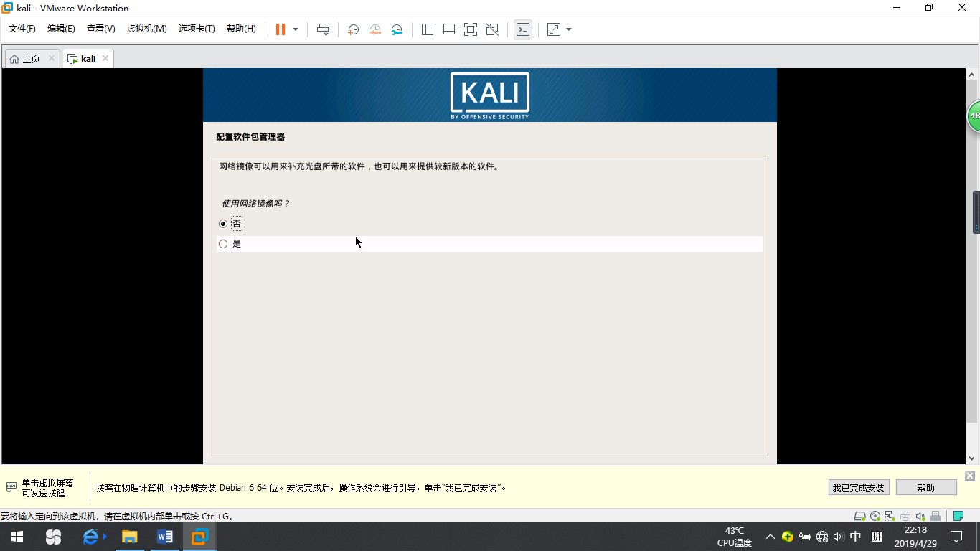980x551 pixels.
Task: Revert the VM to its previous snapshot
Action: pyautogui.click(x=375, y=29)
